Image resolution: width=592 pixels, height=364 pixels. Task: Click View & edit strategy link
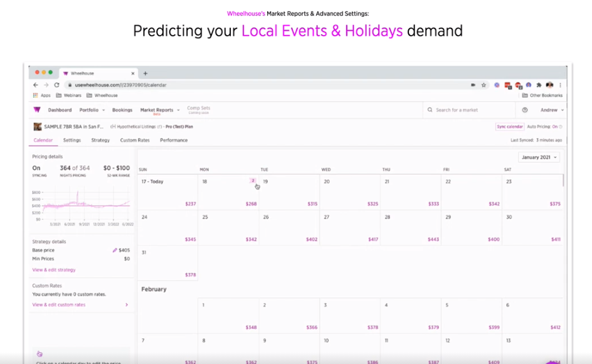point(53,269)
